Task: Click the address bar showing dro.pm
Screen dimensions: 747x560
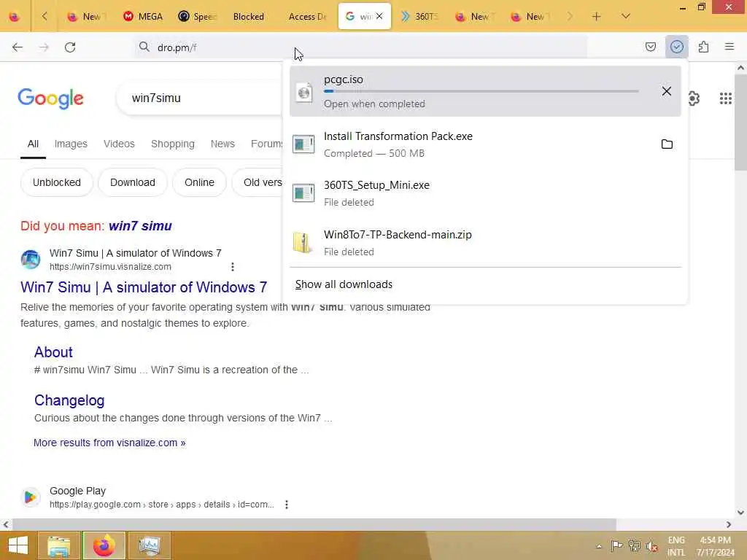Action: point(362,47)
